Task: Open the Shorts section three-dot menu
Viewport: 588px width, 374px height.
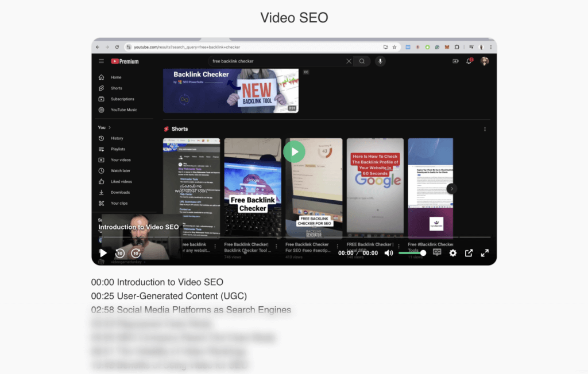Action: [x=485, y=129]
